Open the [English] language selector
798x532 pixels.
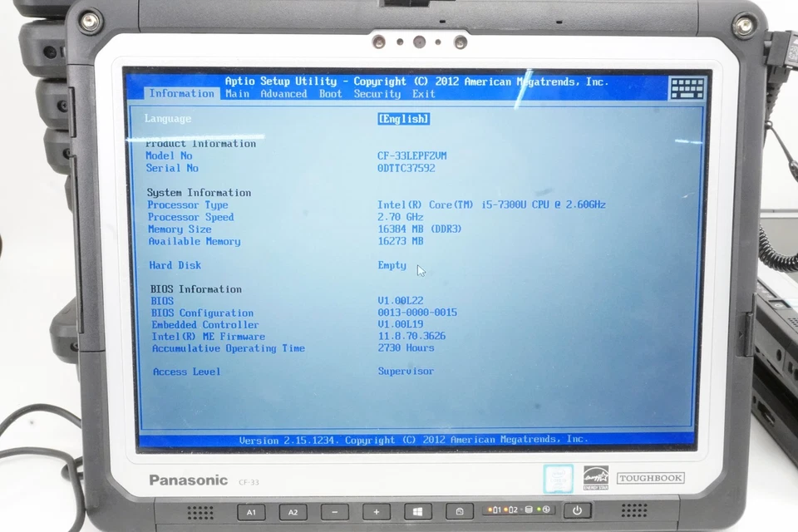403,119
